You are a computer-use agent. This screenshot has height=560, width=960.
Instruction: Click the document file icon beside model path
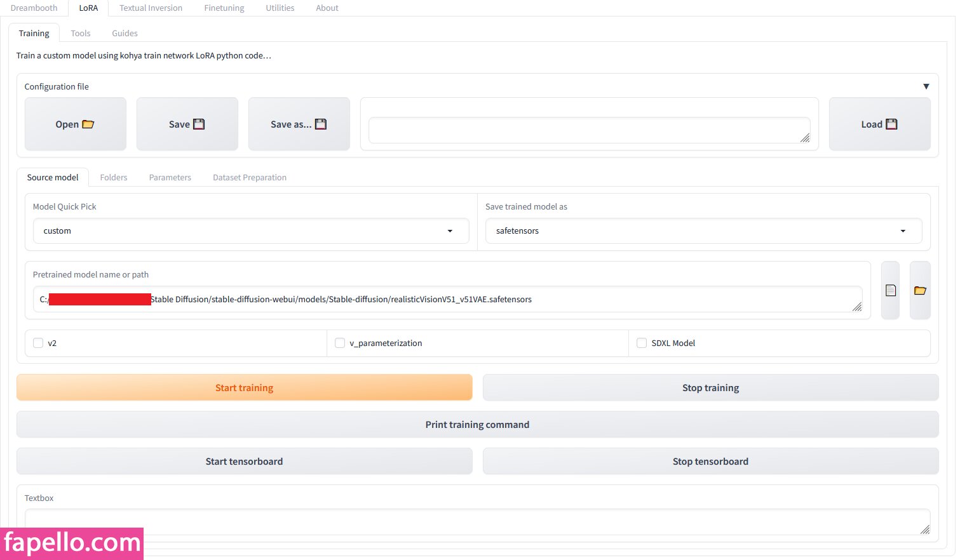890,290
